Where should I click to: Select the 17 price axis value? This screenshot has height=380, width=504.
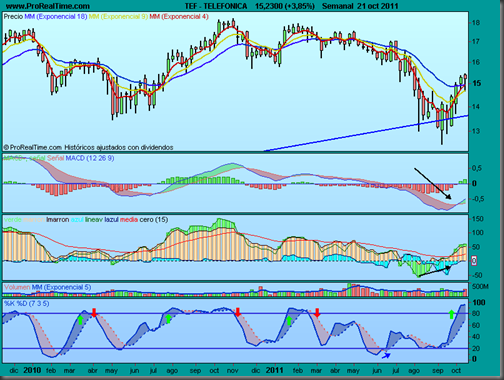476,42
